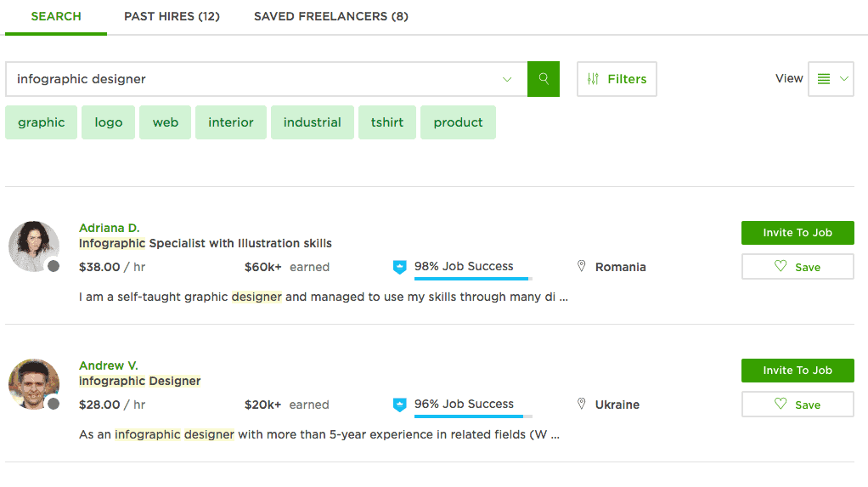
Task: Expand the View dropdown chevron
Action: 844,79
